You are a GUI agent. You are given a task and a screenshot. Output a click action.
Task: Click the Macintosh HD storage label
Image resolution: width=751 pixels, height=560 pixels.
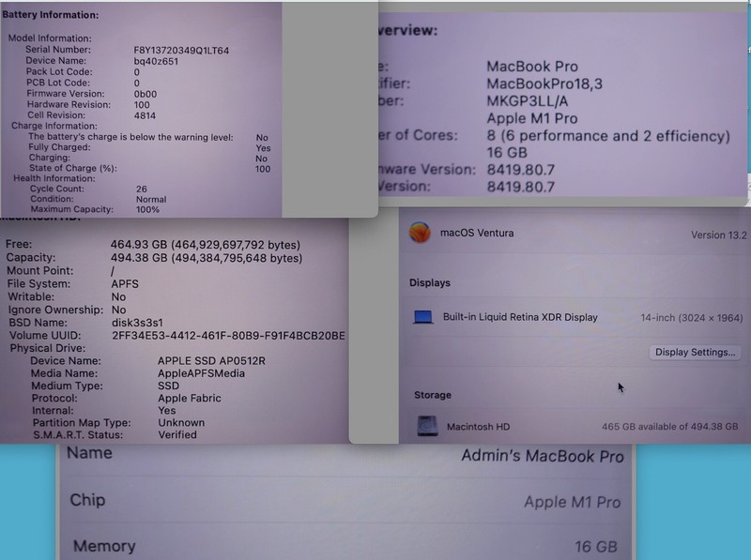point(478,427)
